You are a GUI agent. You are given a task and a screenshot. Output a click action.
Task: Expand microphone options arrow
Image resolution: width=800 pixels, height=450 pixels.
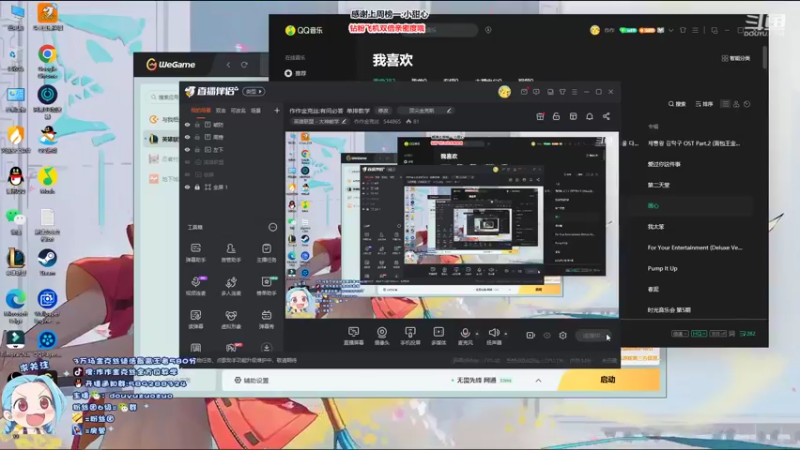pyautogui.click(x=477, y=334)
